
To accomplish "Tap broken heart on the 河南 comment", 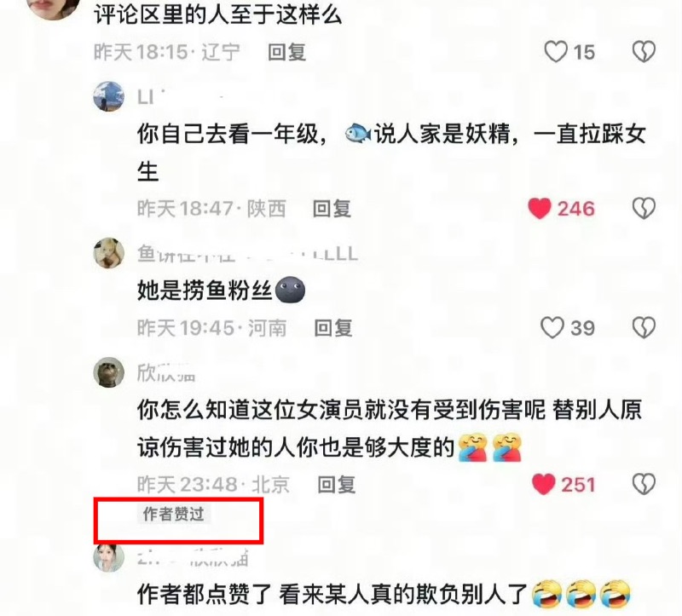I will [644, 327].
